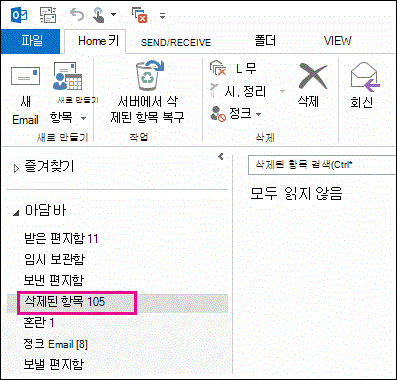Open 받은 편지함 11 folder
397x380 pixels.
(x=61, y=238)
